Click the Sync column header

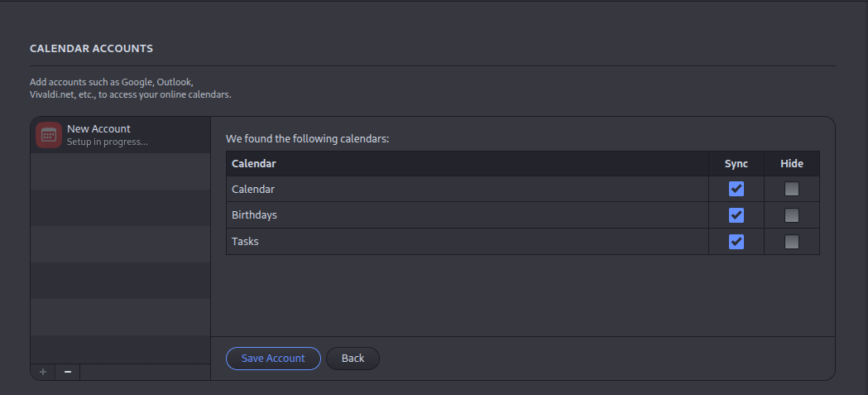point(736,163)
